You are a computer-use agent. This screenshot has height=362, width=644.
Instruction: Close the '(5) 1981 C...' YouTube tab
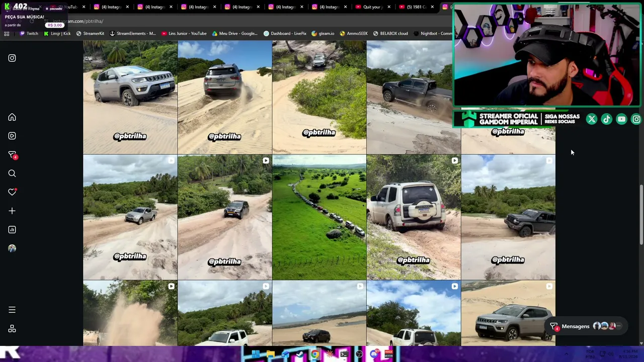pyautogui.click(x=432, y=7)
